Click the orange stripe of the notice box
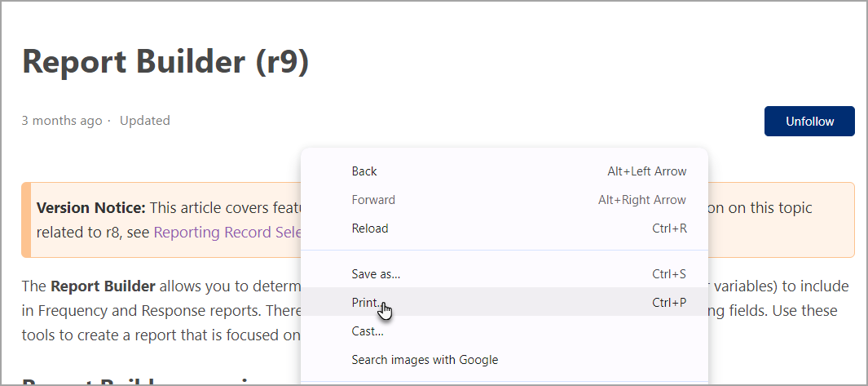The image size is (868, 386). [25, 220]
